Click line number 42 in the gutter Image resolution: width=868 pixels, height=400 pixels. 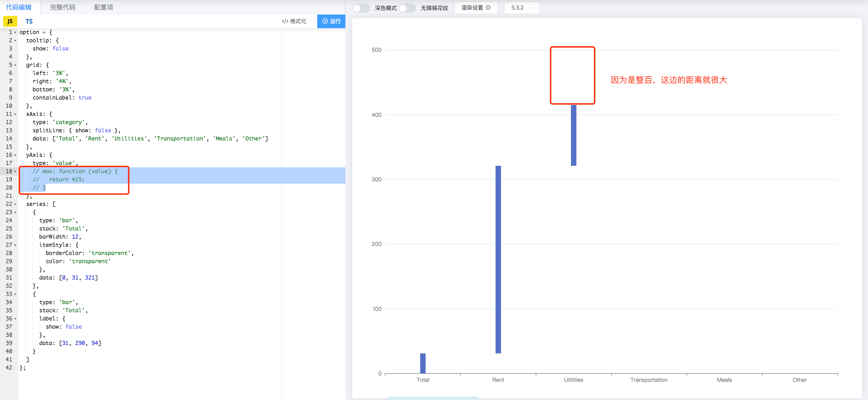9,368
